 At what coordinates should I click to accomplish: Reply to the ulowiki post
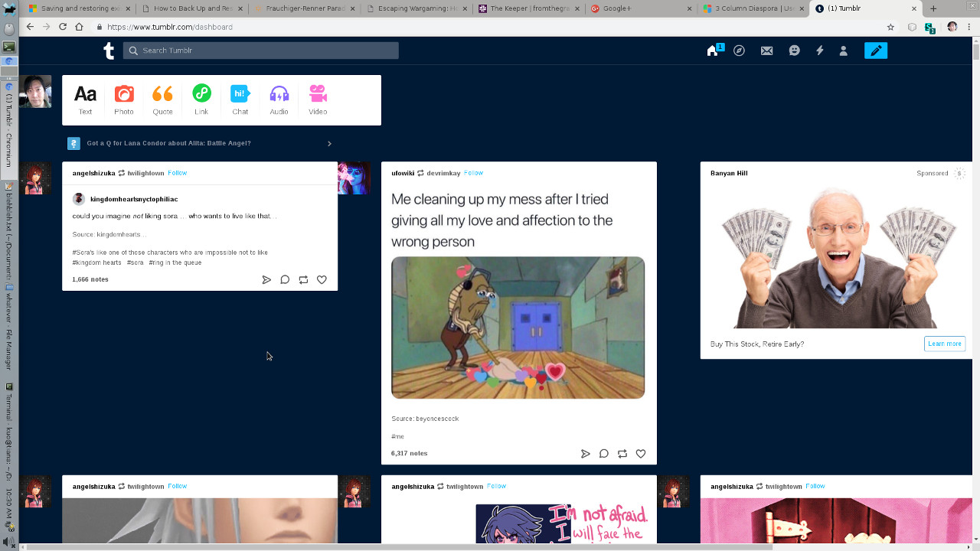(604, 454)
